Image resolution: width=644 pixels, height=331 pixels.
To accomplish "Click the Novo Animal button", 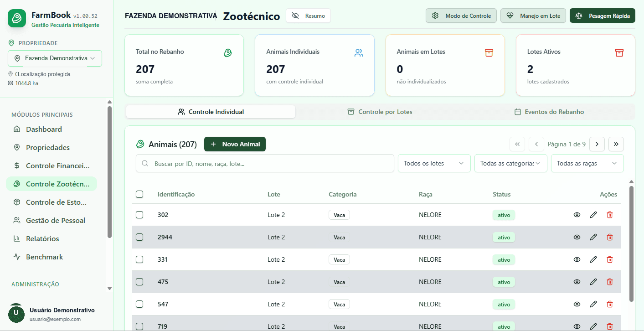I will click(x=235, y=144).
